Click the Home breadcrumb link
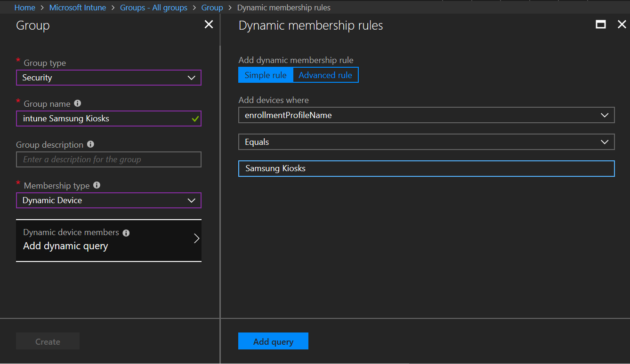This screenshot has height=364, width=630. 24,7
